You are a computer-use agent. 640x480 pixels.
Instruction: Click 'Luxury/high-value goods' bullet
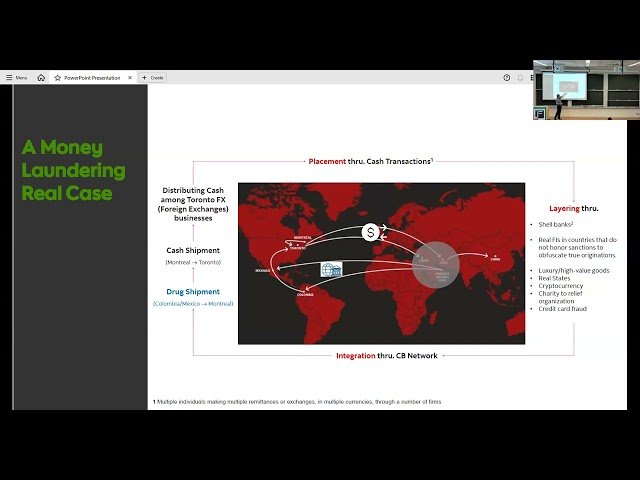click(x=573, y=270)
